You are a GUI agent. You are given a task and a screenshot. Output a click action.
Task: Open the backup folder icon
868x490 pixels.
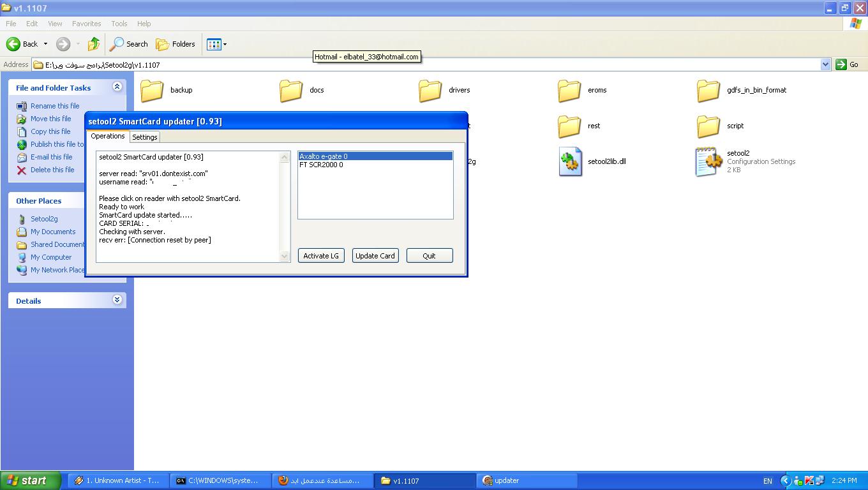click(x=152, y=91)
